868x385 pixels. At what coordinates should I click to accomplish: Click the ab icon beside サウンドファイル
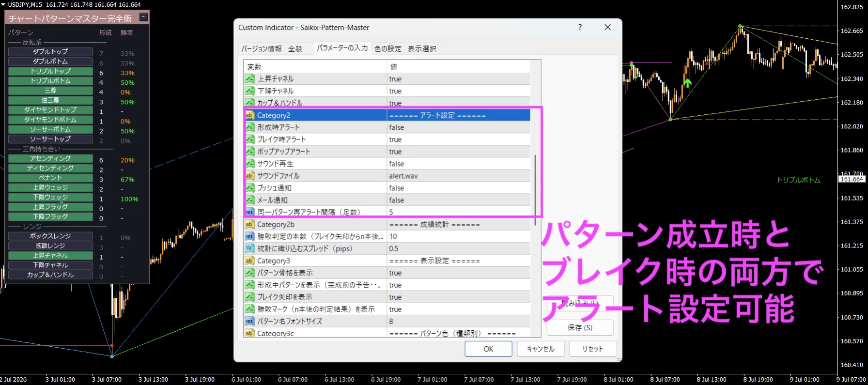249,175
